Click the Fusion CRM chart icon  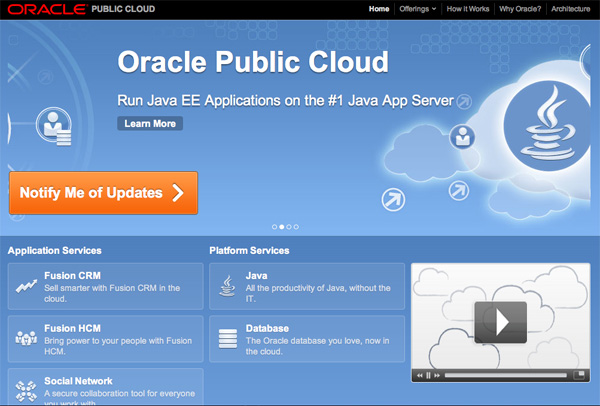(x=26, y=286)
